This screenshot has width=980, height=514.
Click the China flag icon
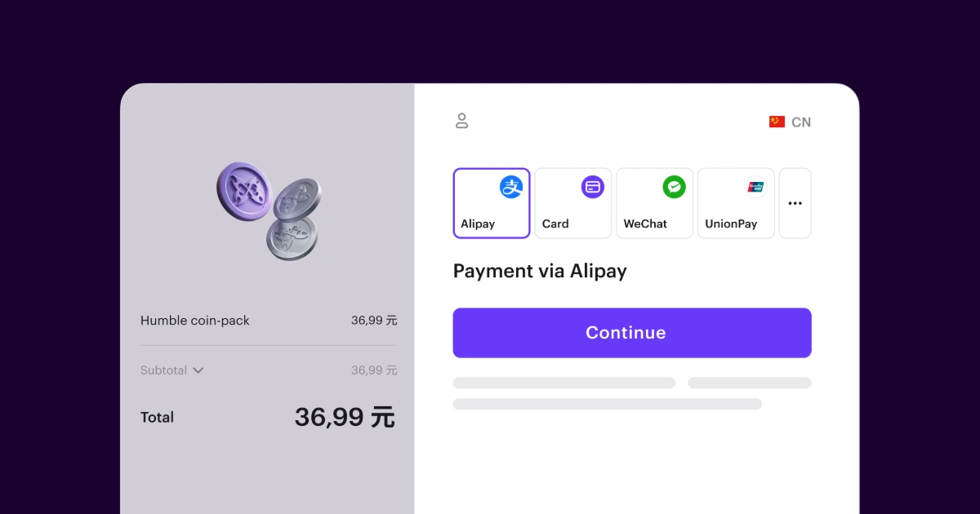777,122
